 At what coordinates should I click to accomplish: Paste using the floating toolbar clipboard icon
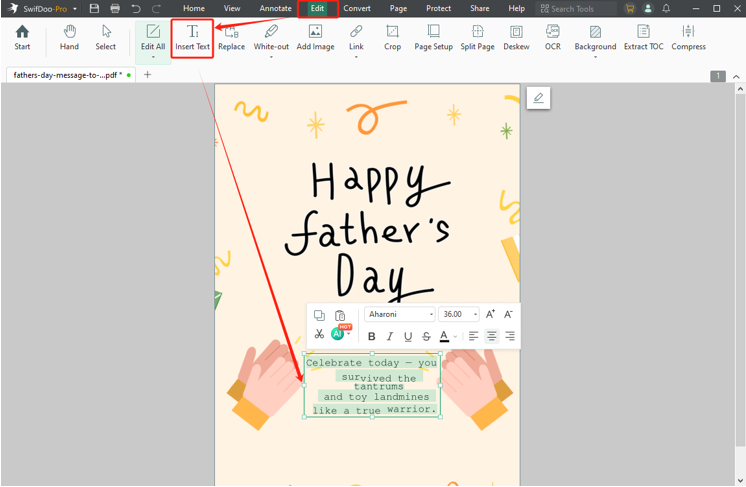[340, 315]
